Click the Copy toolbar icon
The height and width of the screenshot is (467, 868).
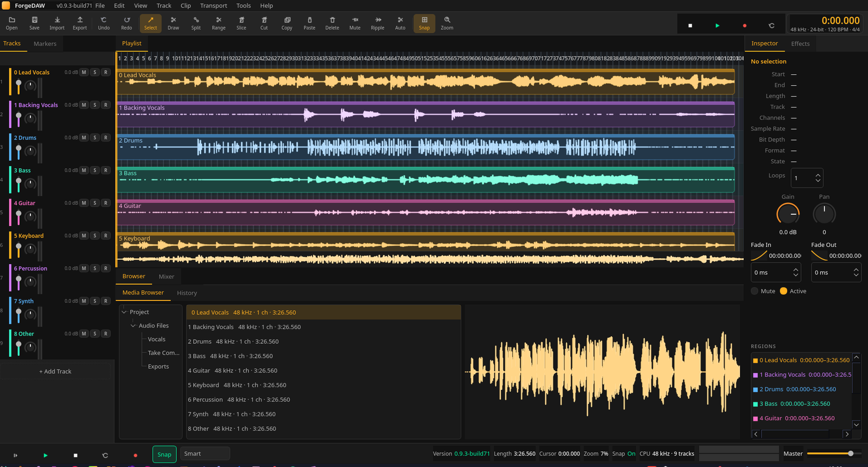287,23
